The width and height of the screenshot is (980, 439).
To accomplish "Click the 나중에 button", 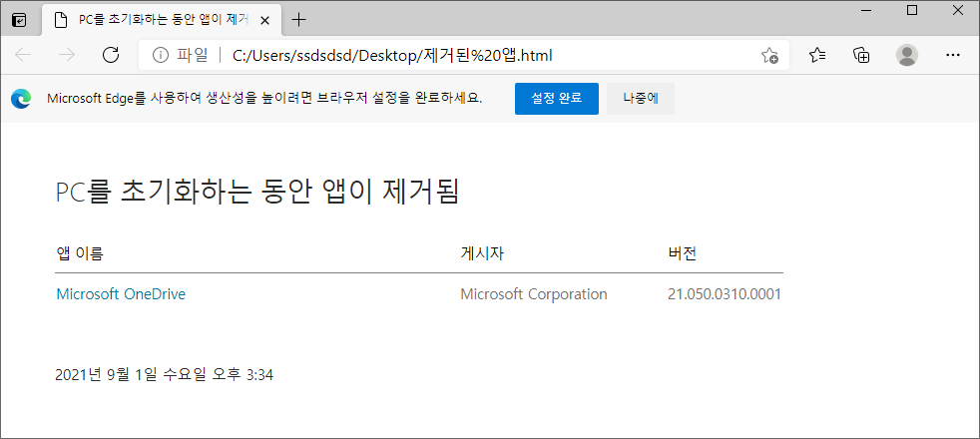I will coord(641,99).
